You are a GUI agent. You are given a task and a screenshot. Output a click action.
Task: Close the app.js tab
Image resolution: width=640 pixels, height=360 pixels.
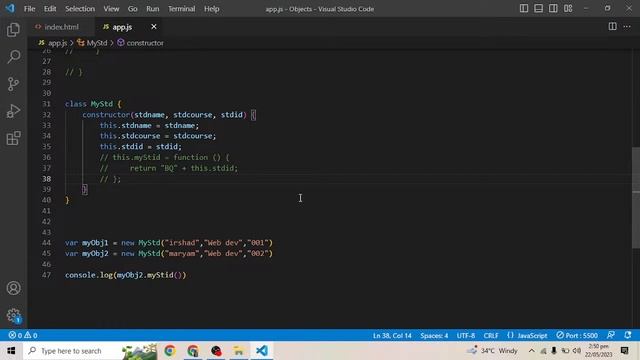tap(153, 27)
